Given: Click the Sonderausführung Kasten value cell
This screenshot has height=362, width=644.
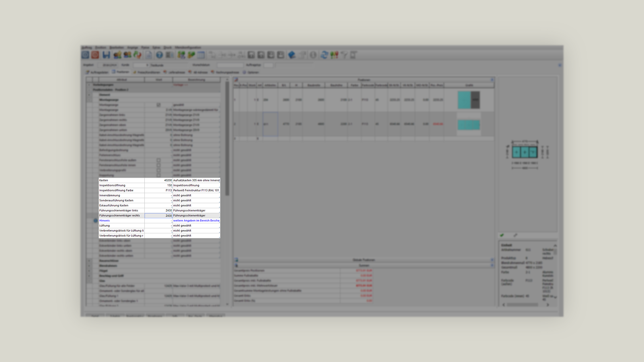Looking at the screenshot, I should click(159, 200).
